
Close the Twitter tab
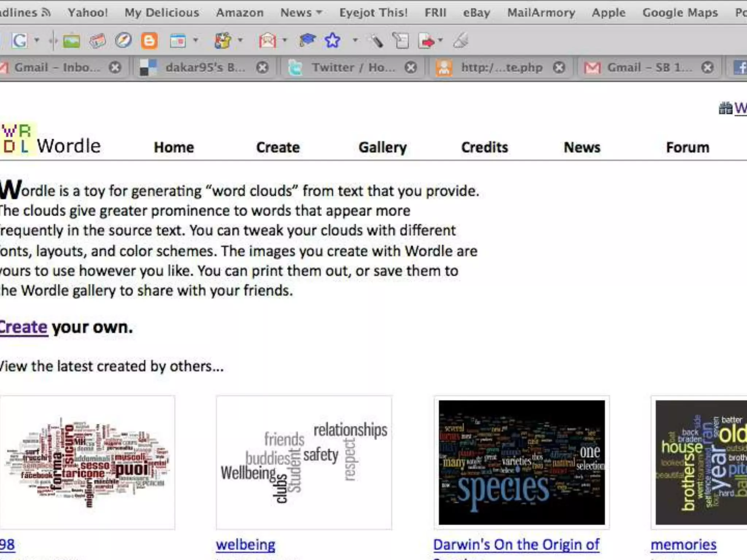(x=411, y=67)
